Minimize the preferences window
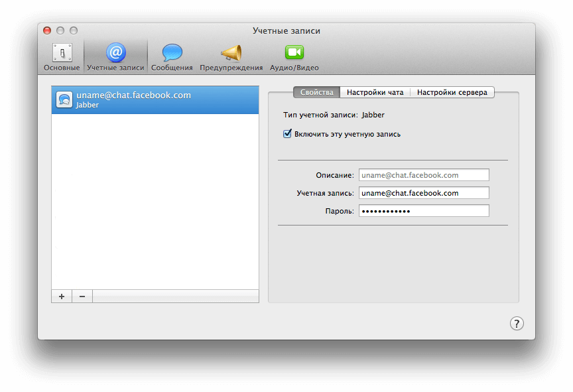The height and width of the screenshot is (392, 573). 60,31
